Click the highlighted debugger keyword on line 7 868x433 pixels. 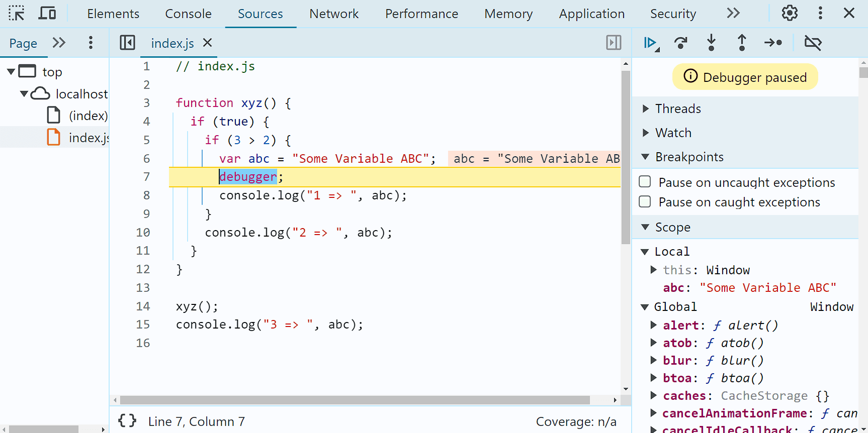click(x=248, y=176)
